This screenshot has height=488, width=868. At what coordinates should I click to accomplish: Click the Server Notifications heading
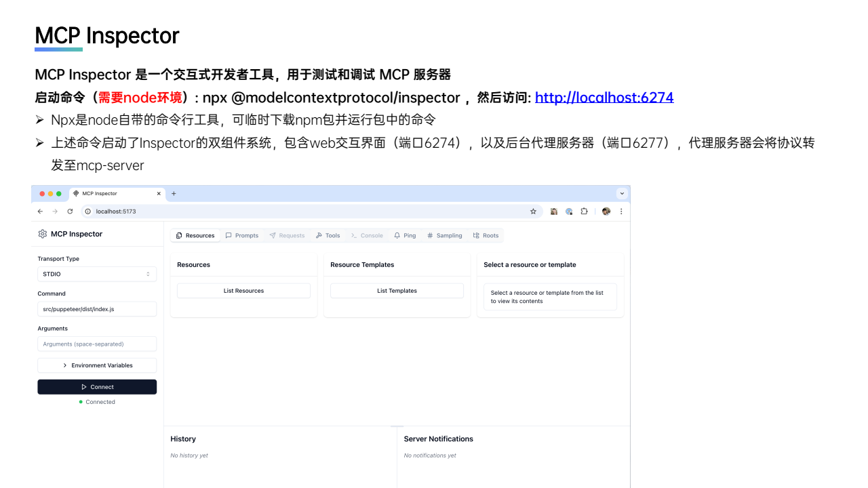point(439,439)
